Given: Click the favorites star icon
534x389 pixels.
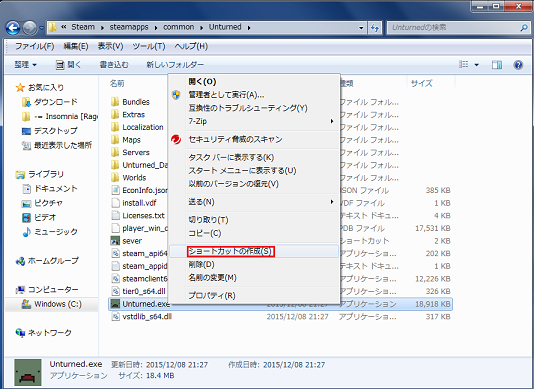Looking at the screenshot, I should pyautogui.click(x=20, y=88).
